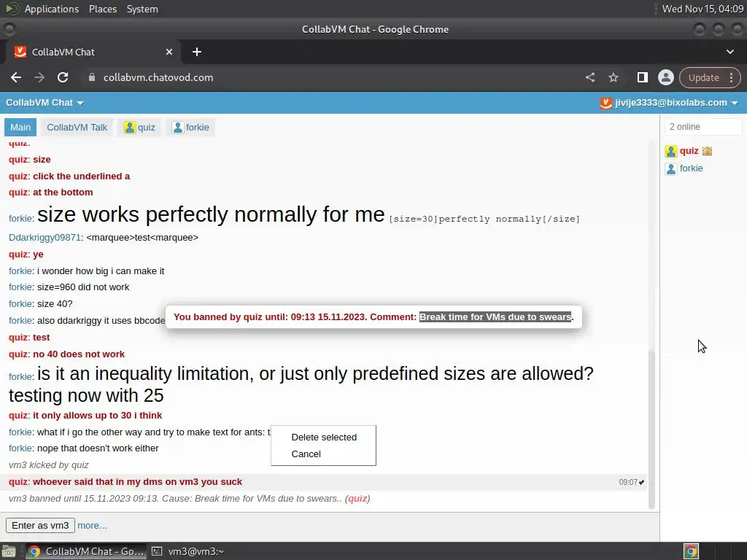Click quiz's avatar in the online list
The image size is (747, 560).
671,152
